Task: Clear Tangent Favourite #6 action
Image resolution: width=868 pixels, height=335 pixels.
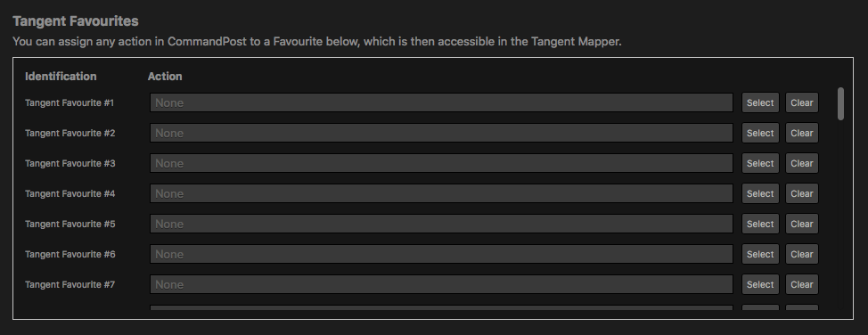Action: point(801,254)
